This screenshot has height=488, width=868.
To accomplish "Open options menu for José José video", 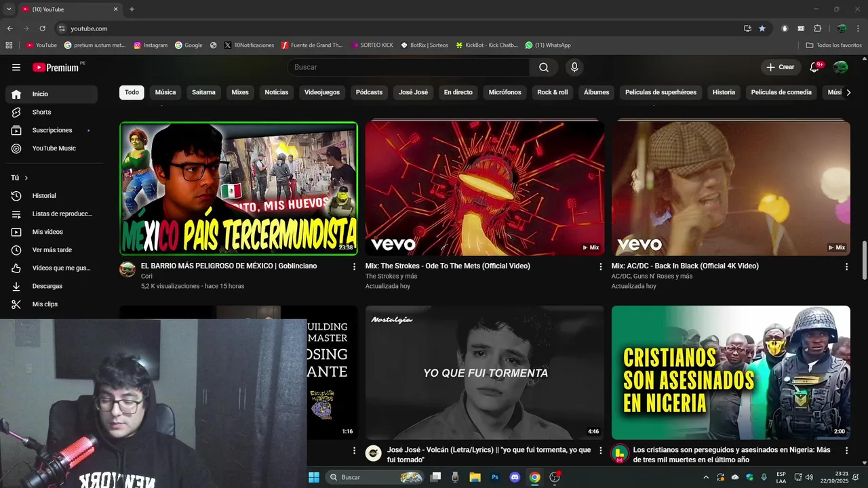I will (600, 451).
